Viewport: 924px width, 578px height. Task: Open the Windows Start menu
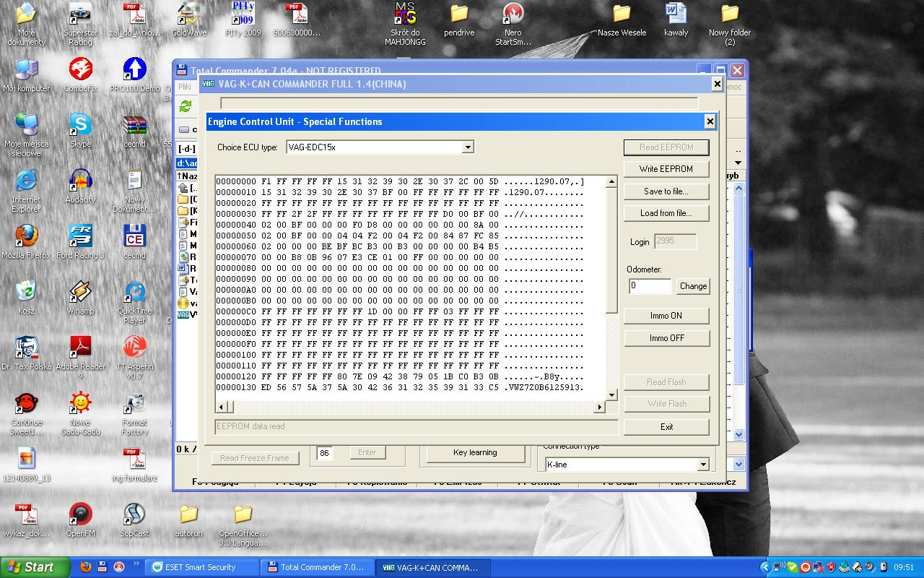pyautogui.click(x=35, y=567)
